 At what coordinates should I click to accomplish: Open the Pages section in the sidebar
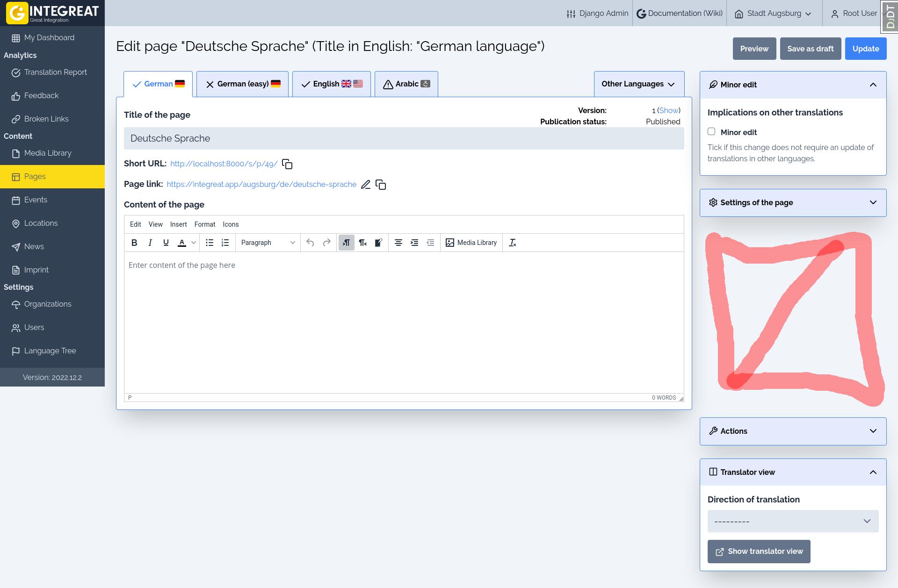click(x=35, y=177)
